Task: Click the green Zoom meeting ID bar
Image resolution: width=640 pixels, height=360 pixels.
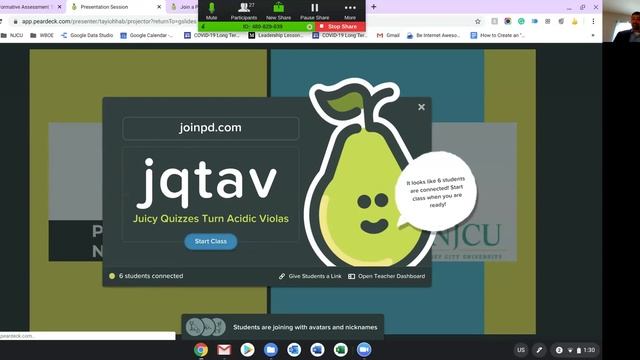Action: pos(257,27)
